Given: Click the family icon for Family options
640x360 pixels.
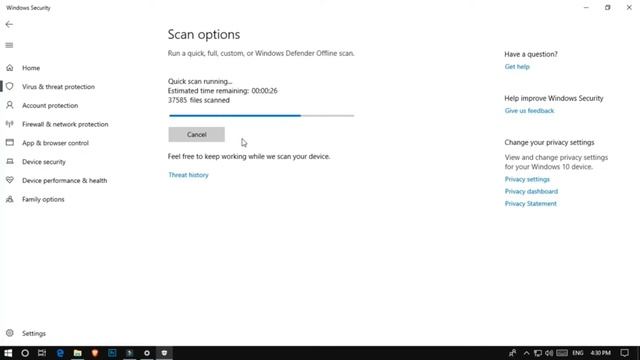Looking at the screenshot, I should pyautogui.click(x=10, y=199).
